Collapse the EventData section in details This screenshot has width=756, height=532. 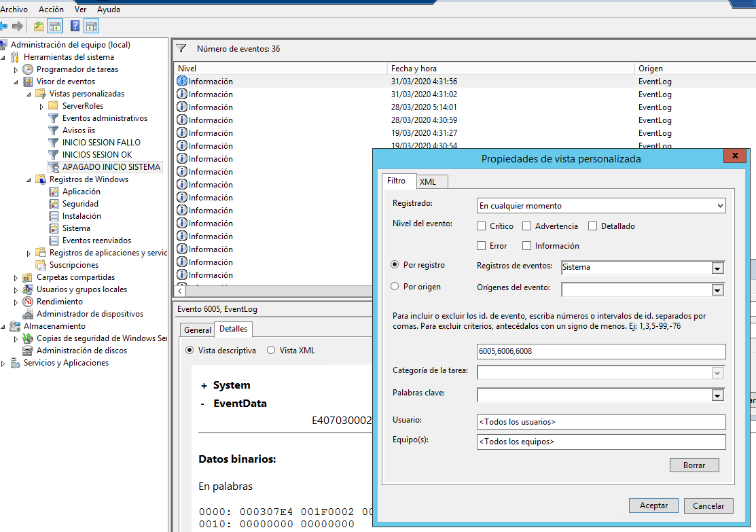click(x=203, y=404)
